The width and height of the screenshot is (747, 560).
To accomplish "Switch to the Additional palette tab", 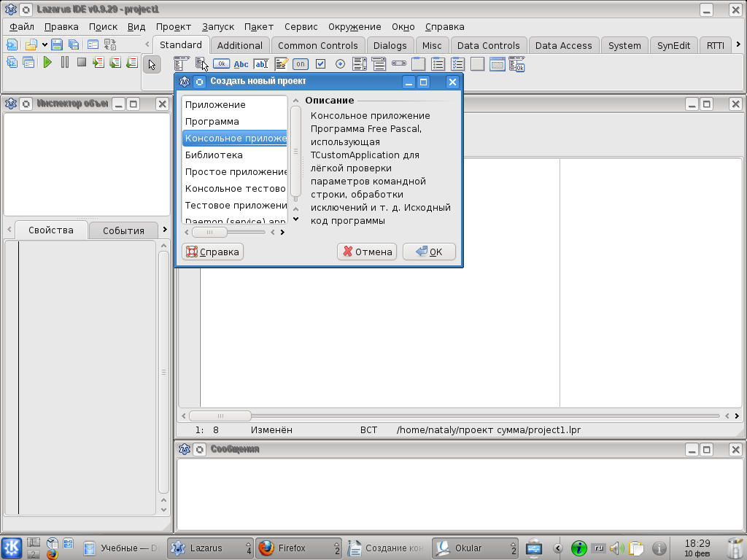I will pyautogui.click(x=239, y=46).
